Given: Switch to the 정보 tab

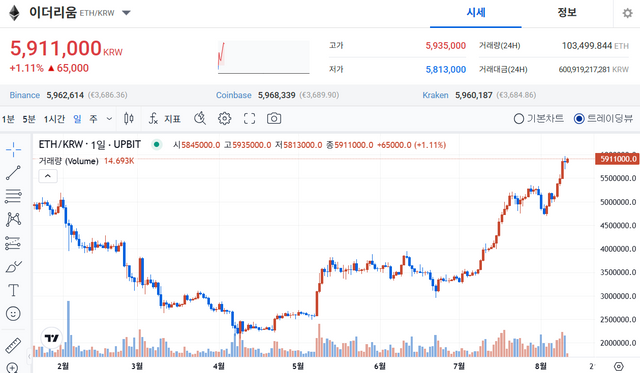Looking at the screenshot, I should pyautogui.click(x=567, y=13).
